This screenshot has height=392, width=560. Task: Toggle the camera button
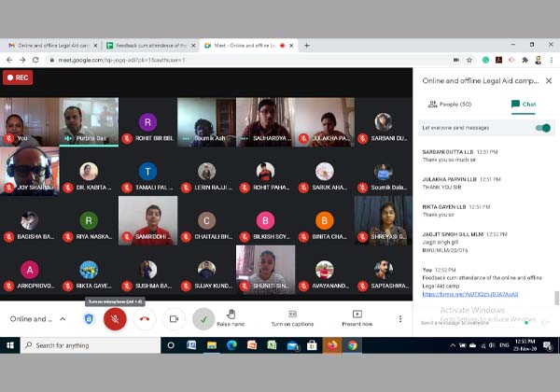(x=174, y=318)
